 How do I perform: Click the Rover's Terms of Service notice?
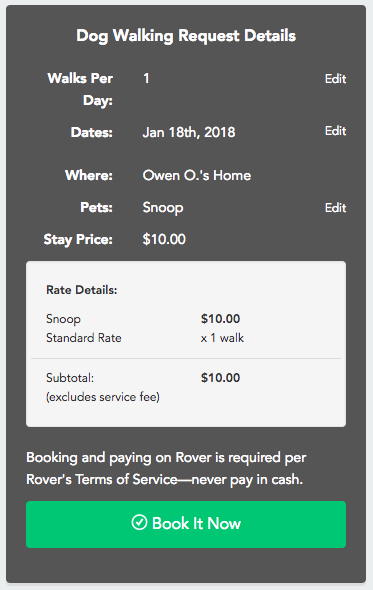click(166, 468)
